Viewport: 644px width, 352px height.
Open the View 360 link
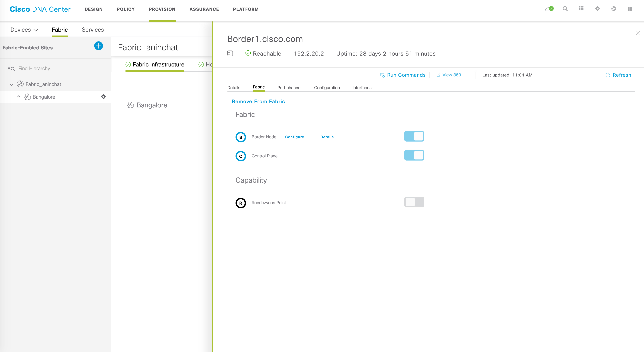[452, 75]
